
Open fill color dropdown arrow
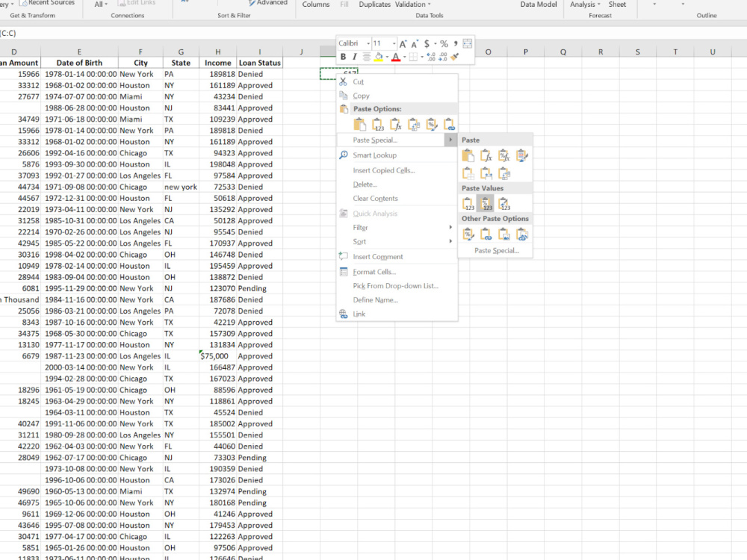(x=387, y=57)
